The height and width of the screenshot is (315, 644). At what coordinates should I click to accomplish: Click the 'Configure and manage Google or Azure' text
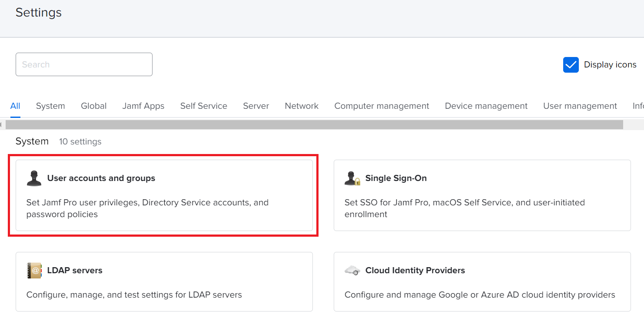click(x=480, y=295)
